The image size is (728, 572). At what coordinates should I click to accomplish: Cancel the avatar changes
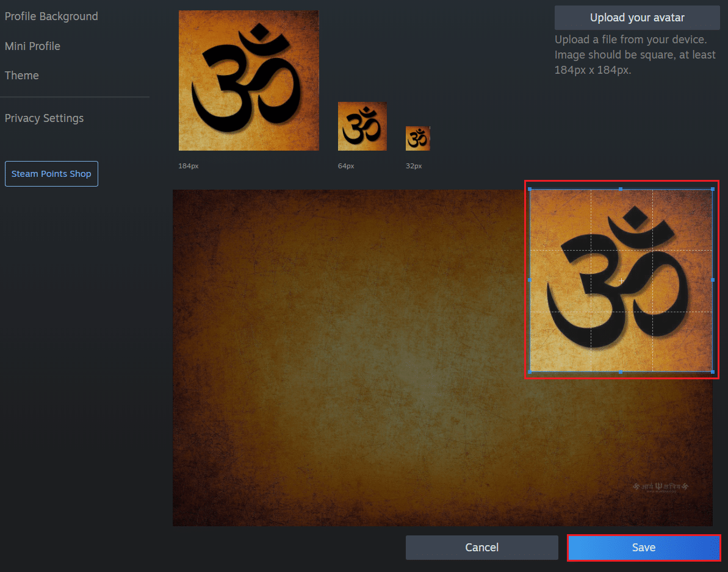(482, 548)
